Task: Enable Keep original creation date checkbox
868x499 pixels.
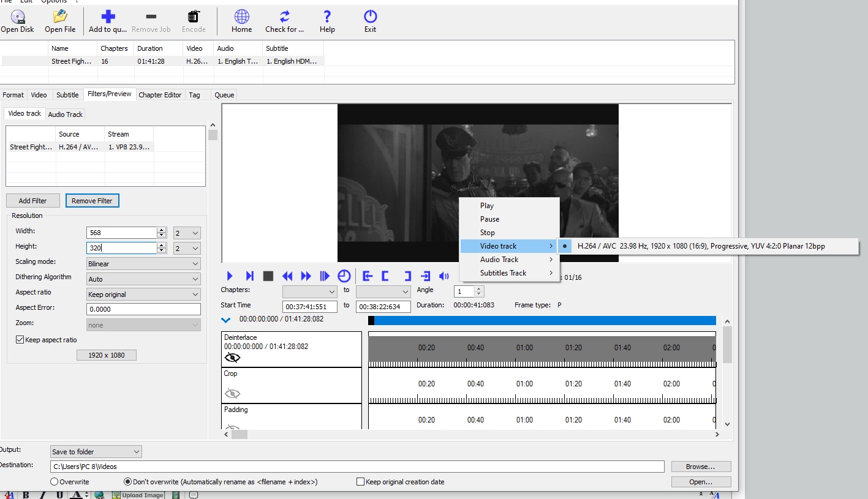Action: click(x=360, y=482)
